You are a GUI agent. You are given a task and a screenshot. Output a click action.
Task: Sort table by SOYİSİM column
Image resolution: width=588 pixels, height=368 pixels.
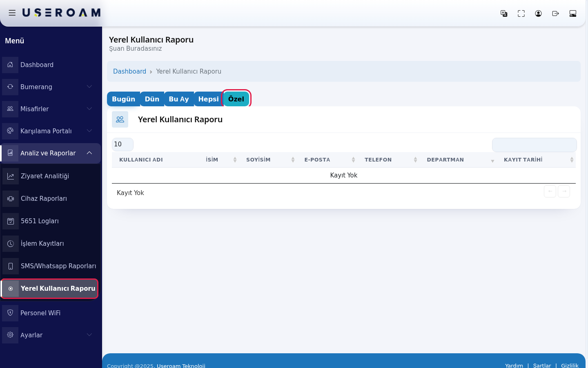click(x=269, y=160)
